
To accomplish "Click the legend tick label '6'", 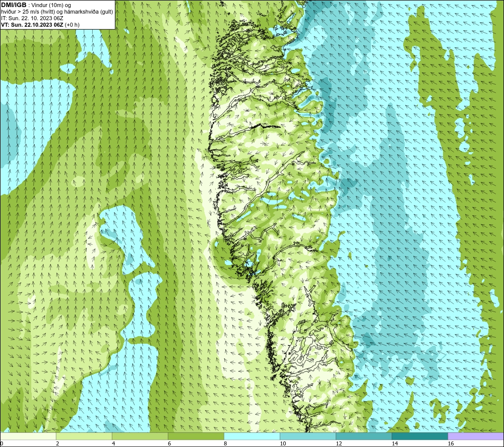I will [169, 444].
